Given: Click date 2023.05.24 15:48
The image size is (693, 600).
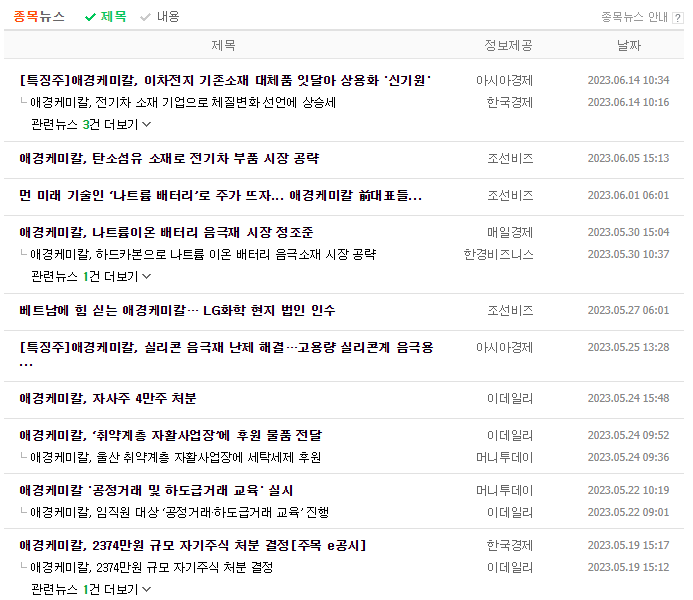Looking at the screenshot, I should pyautogui.click(x=628, y=399).
